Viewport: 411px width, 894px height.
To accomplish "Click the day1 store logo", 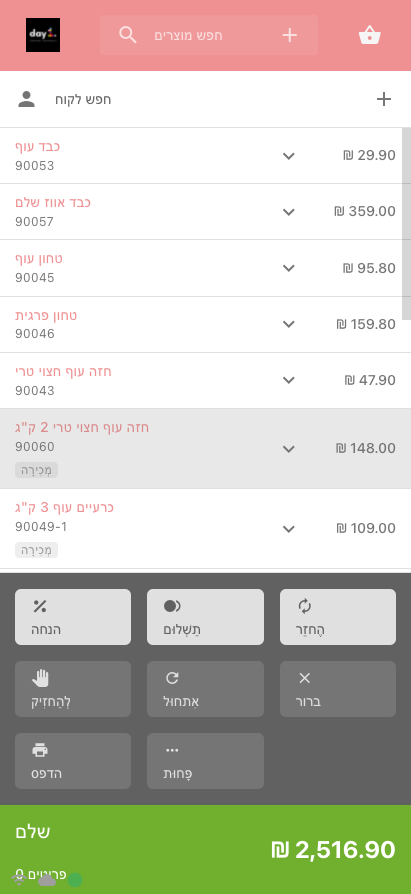I will pos(43,35).
